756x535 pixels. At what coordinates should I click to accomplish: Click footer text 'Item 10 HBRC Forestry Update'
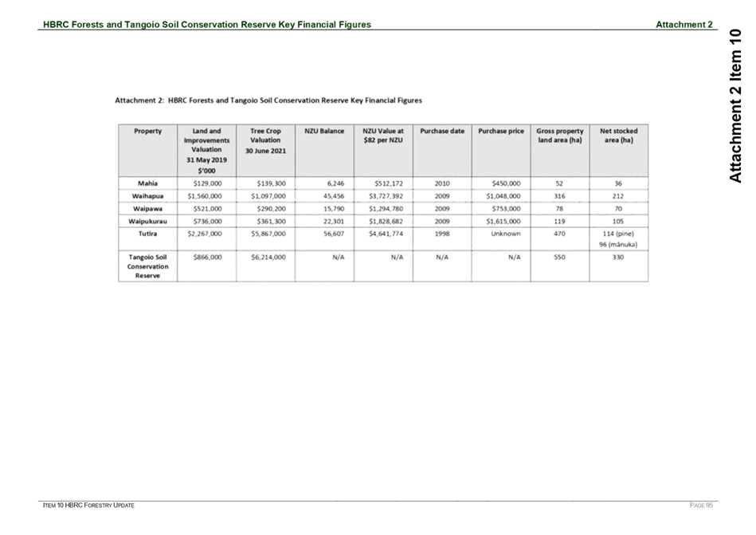coord(88,505)
